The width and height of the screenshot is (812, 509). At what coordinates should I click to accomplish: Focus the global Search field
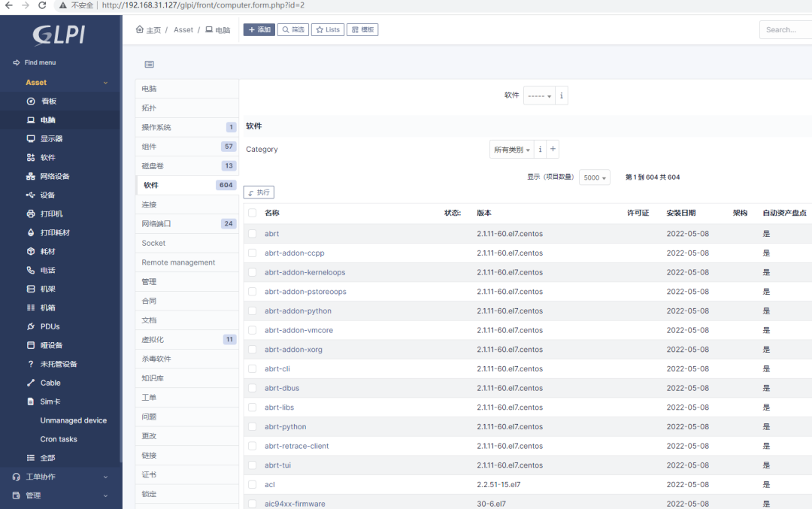pyautogui.click(x=786, y=29)
